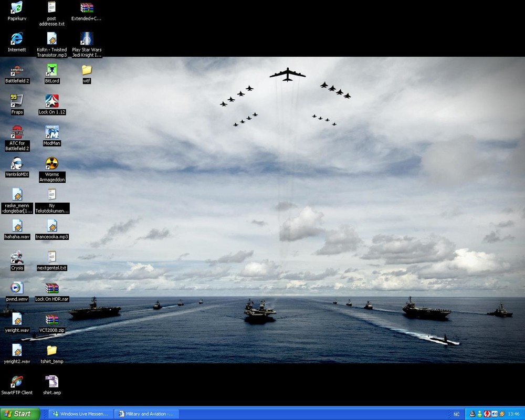Switch to Military and Aviation taskbar window
This screenshot has height=420, width=525.
tap(146, 414)
